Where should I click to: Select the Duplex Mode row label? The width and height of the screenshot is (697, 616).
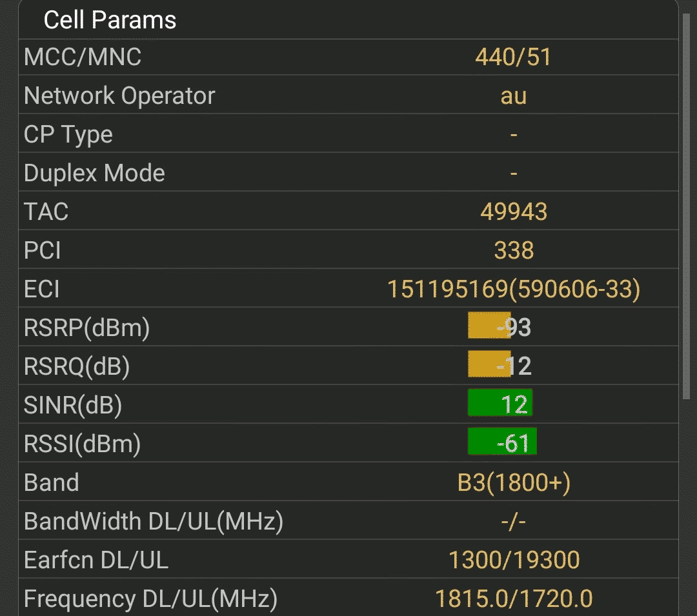[x=94, y=174]
